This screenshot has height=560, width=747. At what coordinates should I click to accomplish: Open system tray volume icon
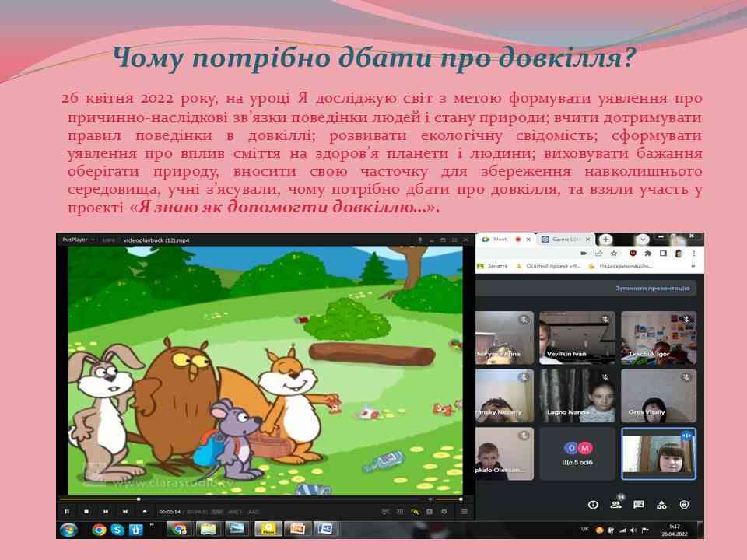click(633, 530)
